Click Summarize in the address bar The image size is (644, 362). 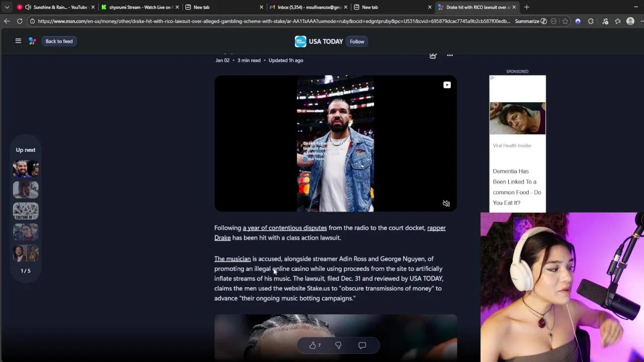tap(531, 21)
